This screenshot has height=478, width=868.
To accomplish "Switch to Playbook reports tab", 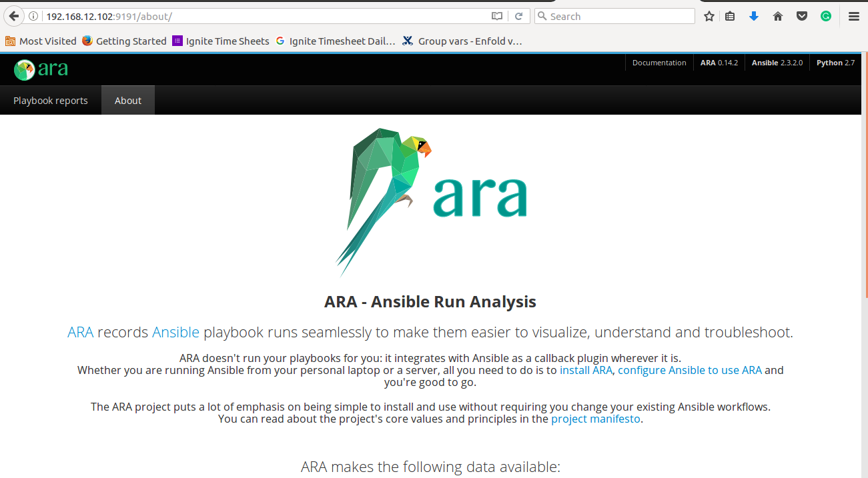I will [x=51, y=100].
